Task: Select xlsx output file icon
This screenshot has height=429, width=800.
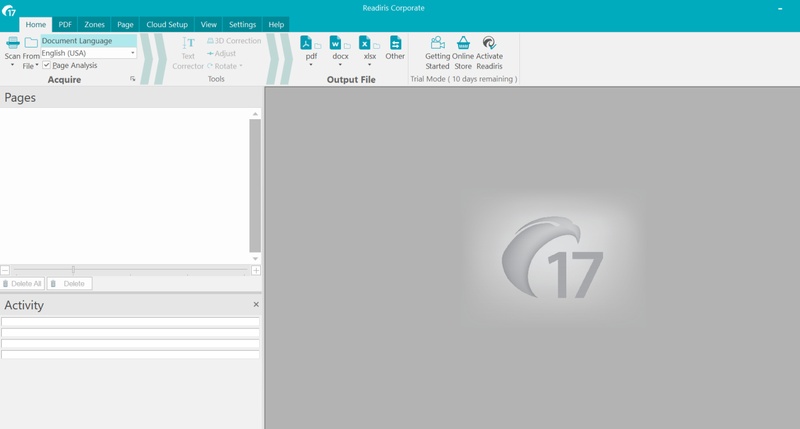Action: pos(364,43)
